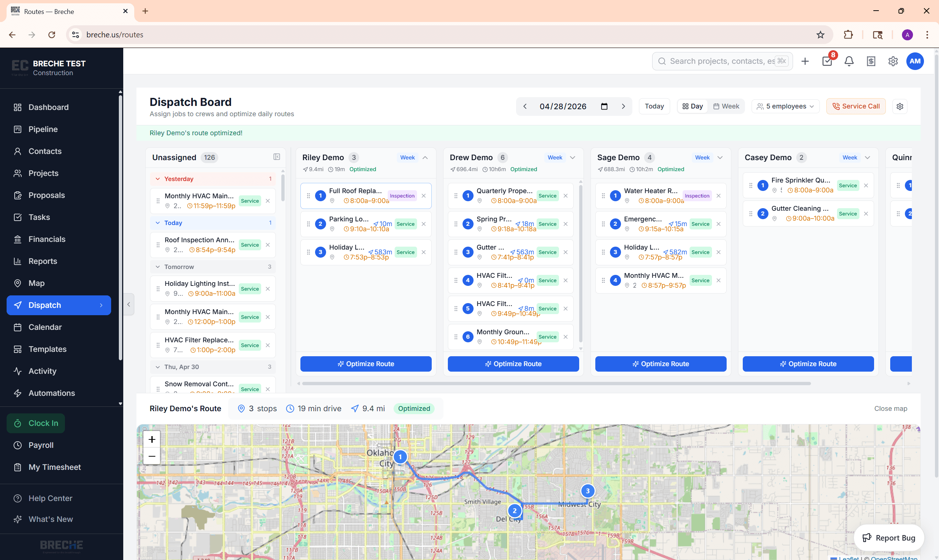
Task: Click the Calendar icon in the sidebar
Action: point(17,327)
